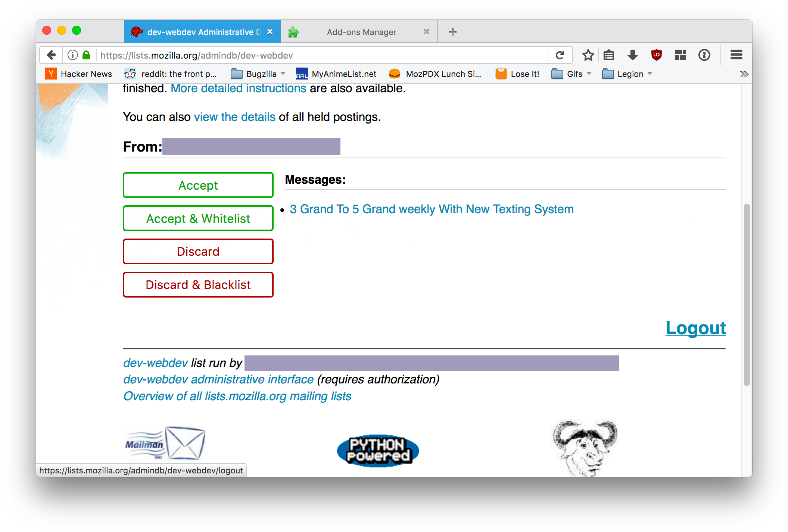Image resolution: width=788 pixels, height=532 pixels.
Task: Close the Add-ons Manager tab
Action: [x=426, y=32]
